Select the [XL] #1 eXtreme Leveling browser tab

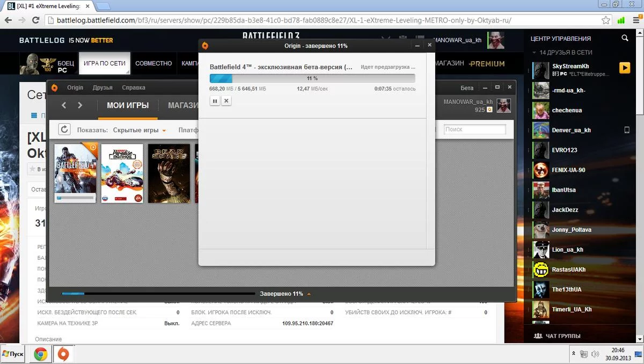point(47,6)
